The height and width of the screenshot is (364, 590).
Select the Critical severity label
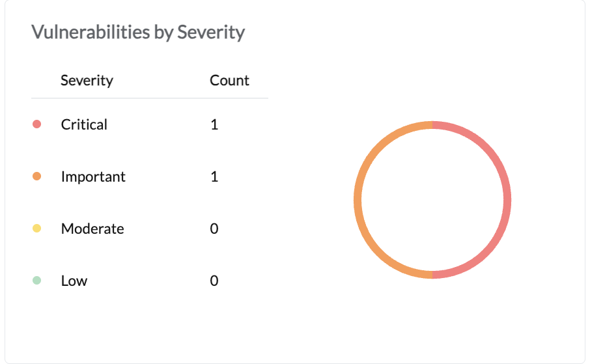pos(84,124)
